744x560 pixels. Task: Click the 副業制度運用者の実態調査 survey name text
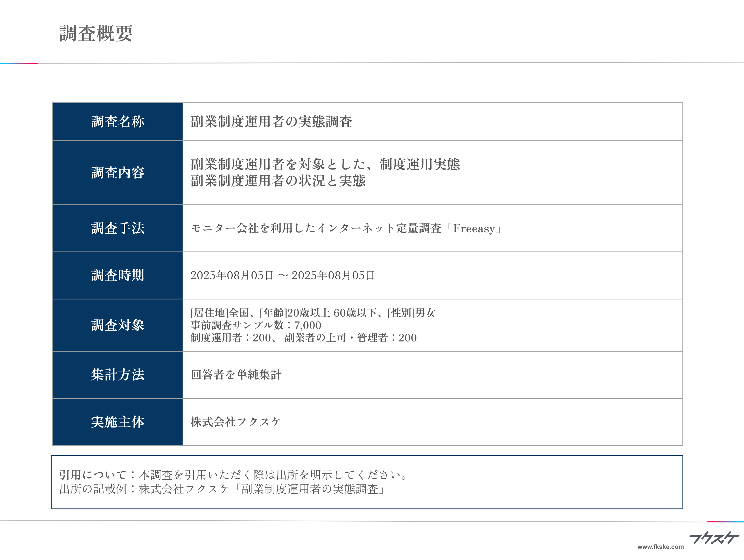[x=271, y=122]
